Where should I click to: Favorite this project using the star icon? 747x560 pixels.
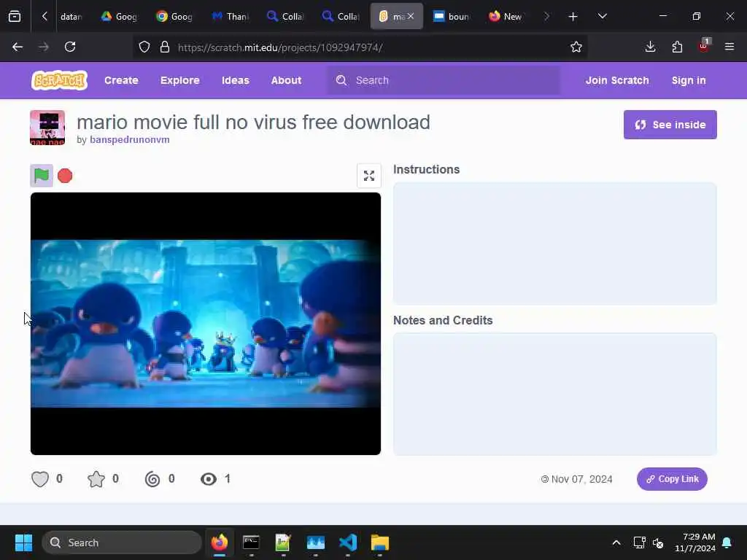[96, 479]
